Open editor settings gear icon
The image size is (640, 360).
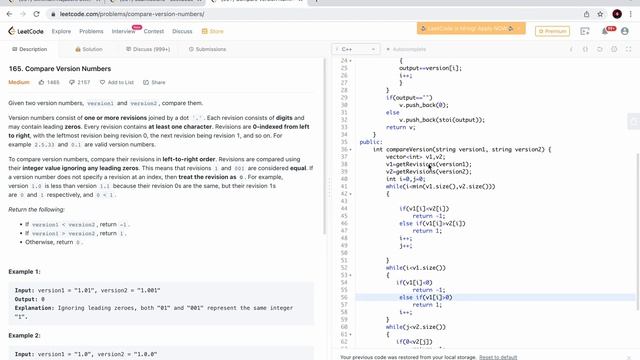(614, 49)
